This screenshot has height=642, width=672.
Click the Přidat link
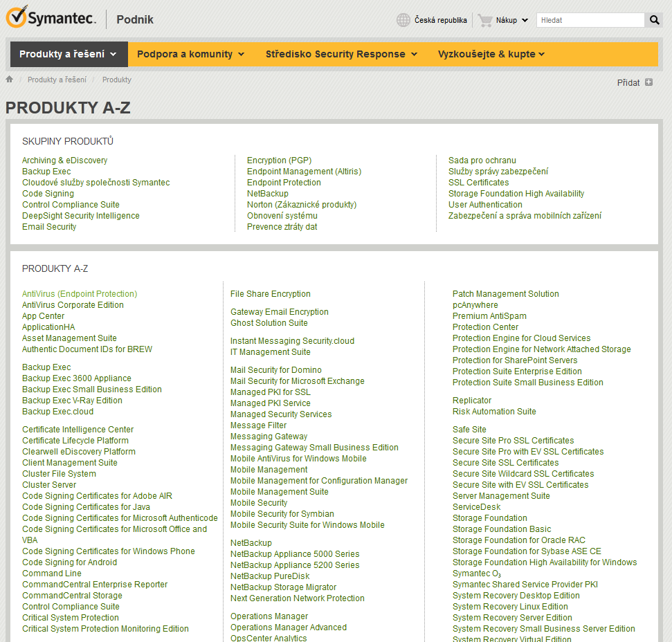point(628,82)
